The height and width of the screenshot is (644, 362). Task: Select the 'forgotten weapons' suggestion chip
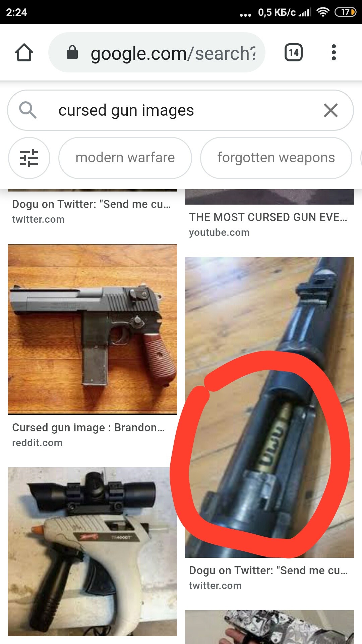point(276,158)
